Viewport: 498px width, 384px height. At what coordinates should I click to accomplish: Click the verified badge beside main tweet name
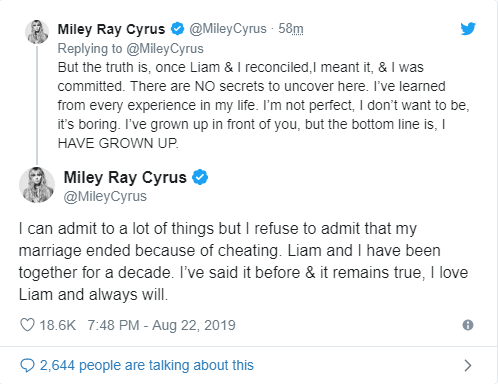point(200,177)
